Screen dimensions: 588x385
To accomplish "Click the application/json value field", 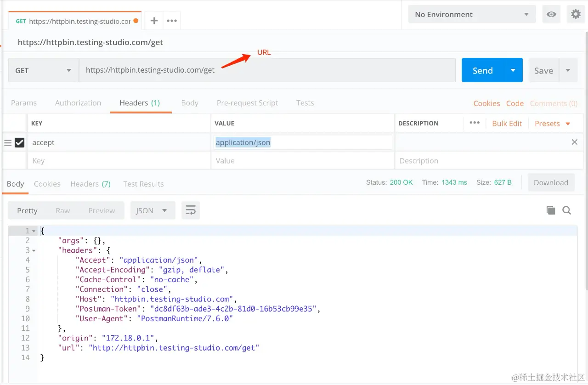I will point(303,142).
